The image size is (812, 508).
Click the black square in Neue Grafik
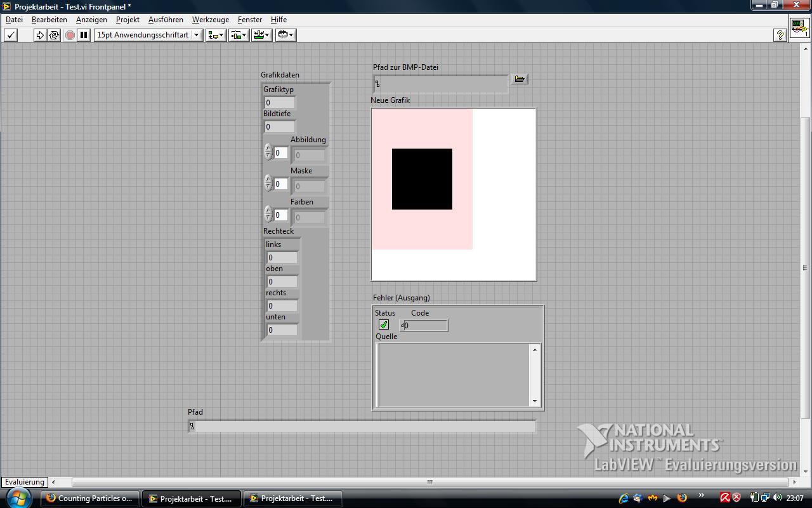click(x=422, y=179)
